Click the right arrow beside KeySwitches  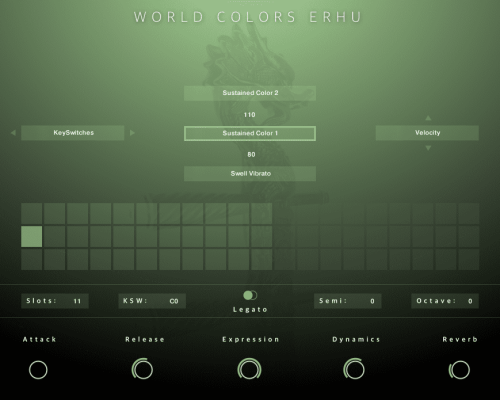(x=132, y=133)
